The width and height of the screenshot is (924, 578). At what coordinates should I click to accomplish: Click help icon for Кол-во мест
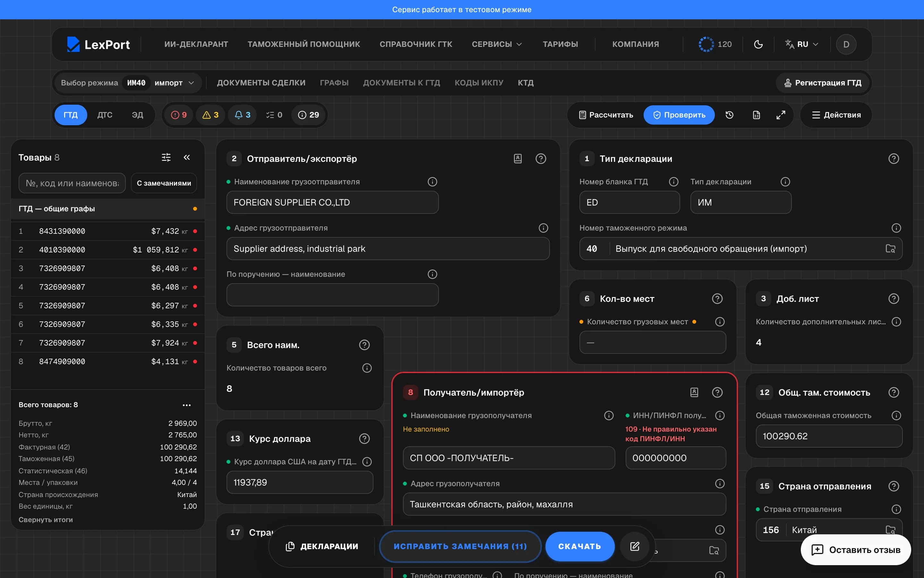click(717, 299)
